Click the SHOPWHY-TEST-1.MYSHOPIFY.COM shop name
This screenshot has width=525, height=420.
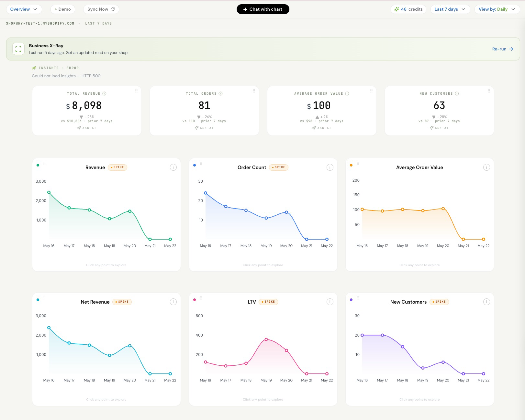point(40,23)
